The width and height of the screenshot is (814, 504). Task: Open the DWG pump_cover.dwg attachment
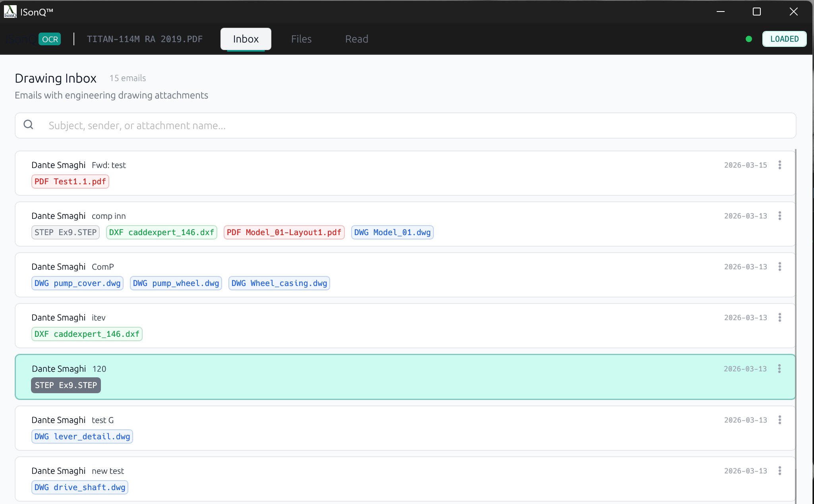click(x=77, y=283)
